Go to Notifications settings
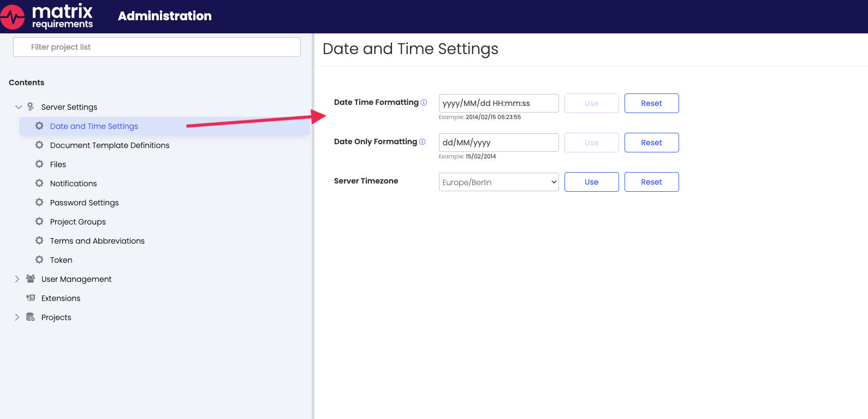The height and width of the screenshot is (419, 868). 74,184
